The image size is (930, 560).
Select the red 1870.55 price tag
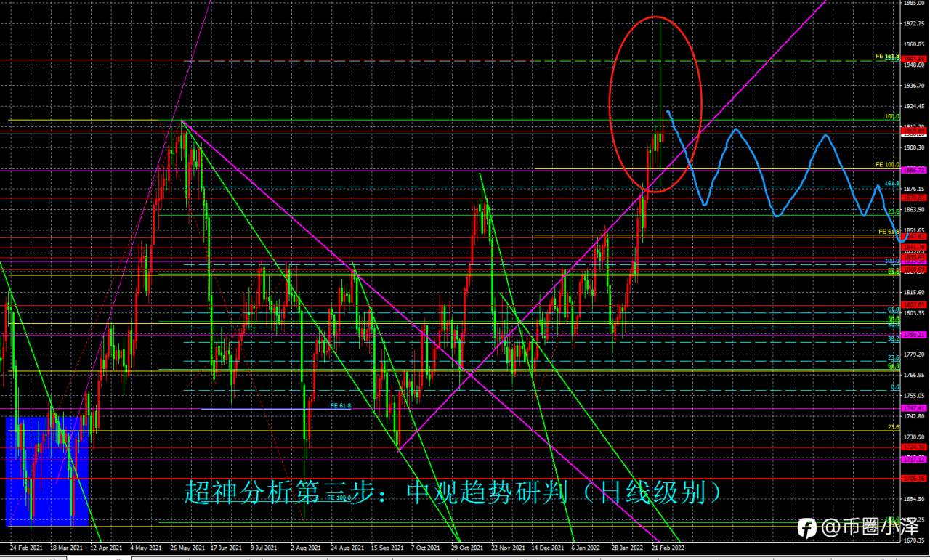(x=914, y=198)
